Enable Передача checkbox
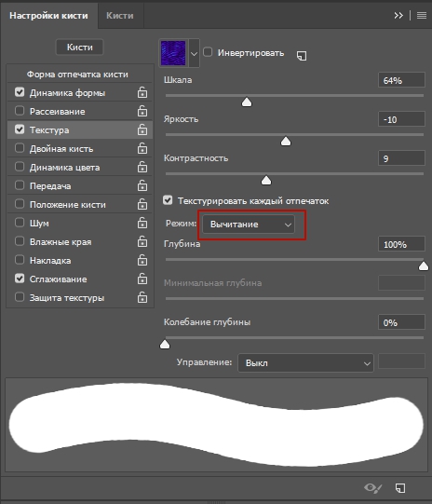The image size is (432, 504). (x=20, y=185)
